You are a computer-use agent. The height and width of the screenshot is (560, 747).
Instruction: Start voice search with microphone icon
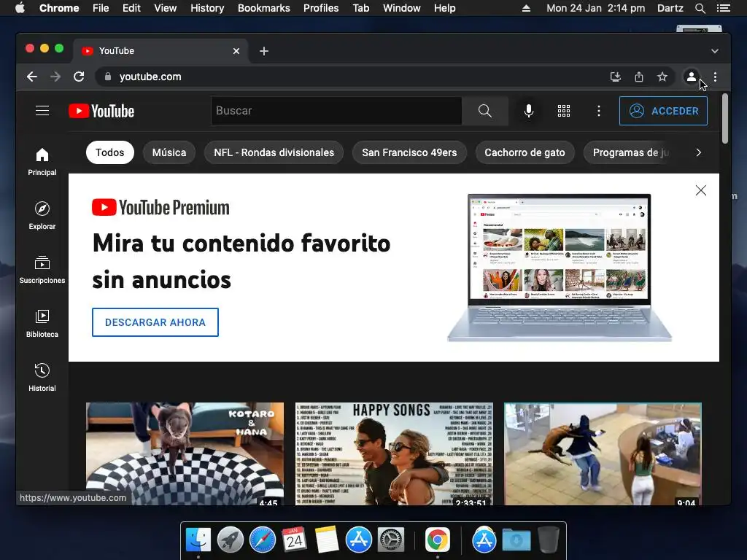pos(528,111)
